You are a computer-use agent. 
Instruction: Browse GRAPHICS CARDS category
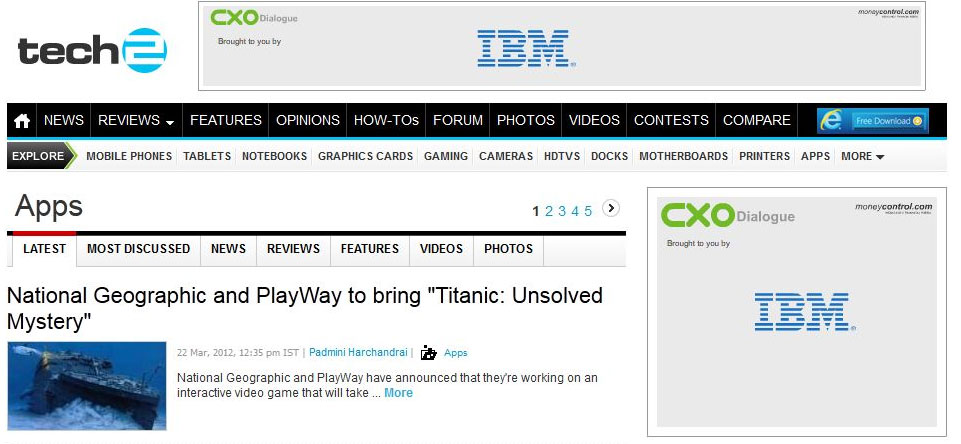click(x=365, y=156)
